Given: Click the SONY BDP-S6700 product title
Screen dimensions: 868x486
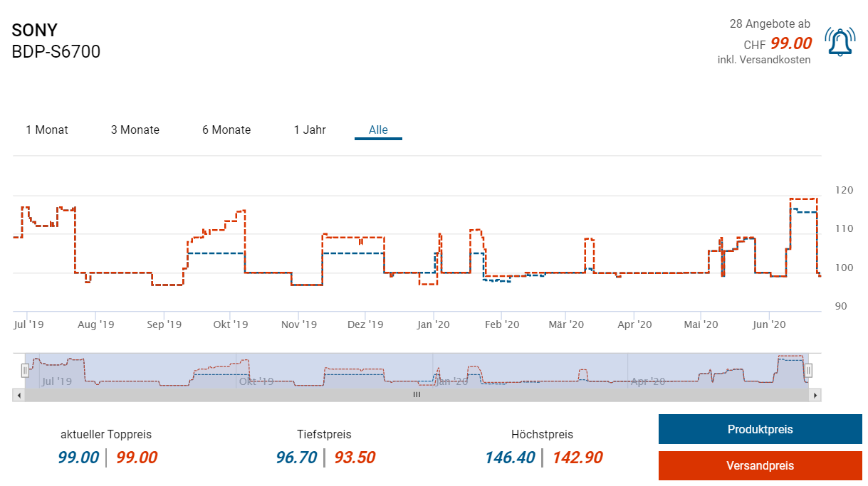Looking at the screenshot, I should (x=56, y=41).
